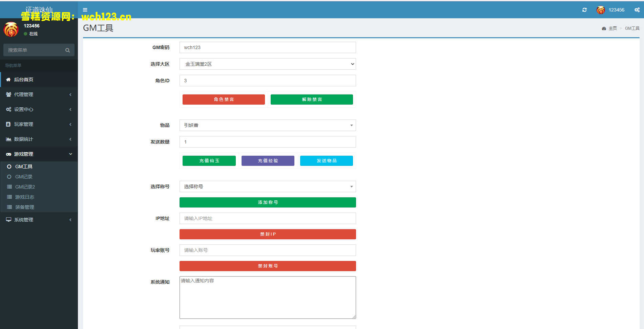Expand the 系统管理 menu chevron
The height and width of the screenshot is (329, 644).
[70, 220]
